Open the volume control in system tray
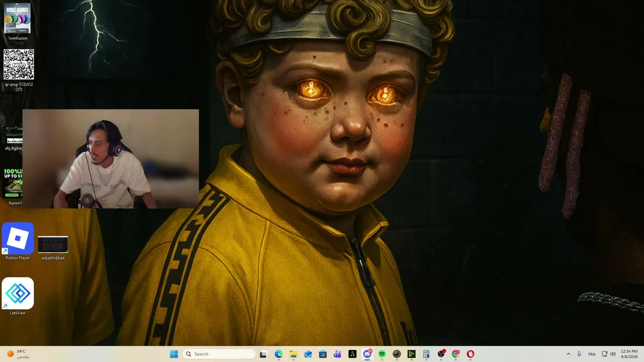 point(613,354)
